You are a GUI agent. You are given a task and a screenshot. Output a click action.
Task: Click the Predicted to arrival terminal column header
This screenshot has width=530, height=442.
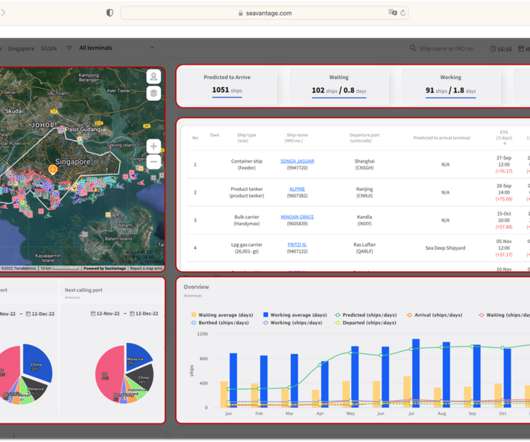pos(442,138)
